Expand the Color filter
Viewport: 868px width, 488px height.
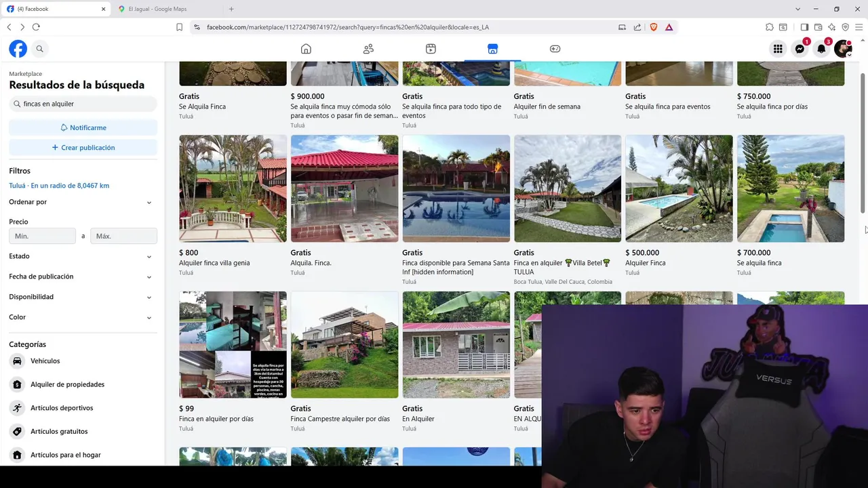coord(83,317)
